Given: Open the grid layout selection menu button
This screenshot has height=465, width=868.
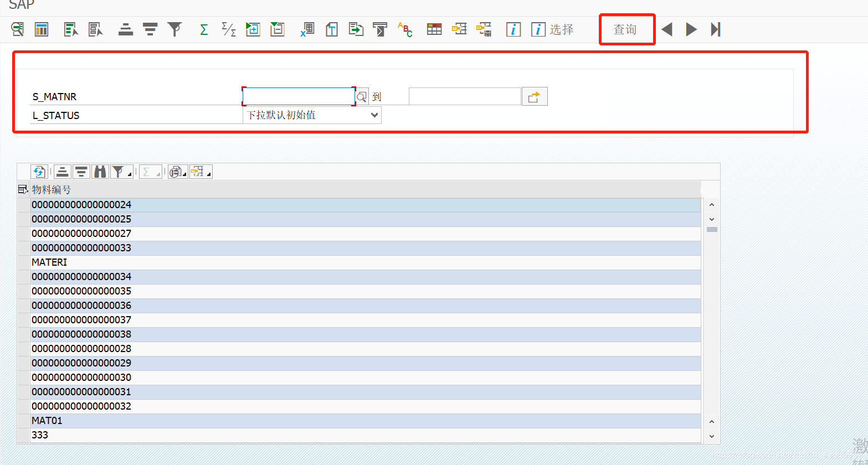Looking at the screenshot, I should click(x=201, y=172).
